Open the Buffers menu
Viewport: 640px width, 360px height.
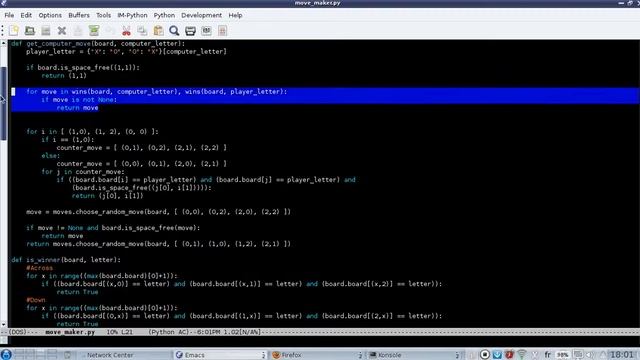pyautogui.click(x=79, y=15)
